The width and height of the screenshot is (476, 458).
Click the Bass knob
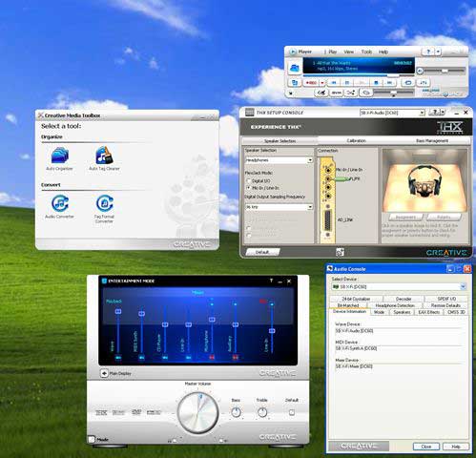(236, 412)
